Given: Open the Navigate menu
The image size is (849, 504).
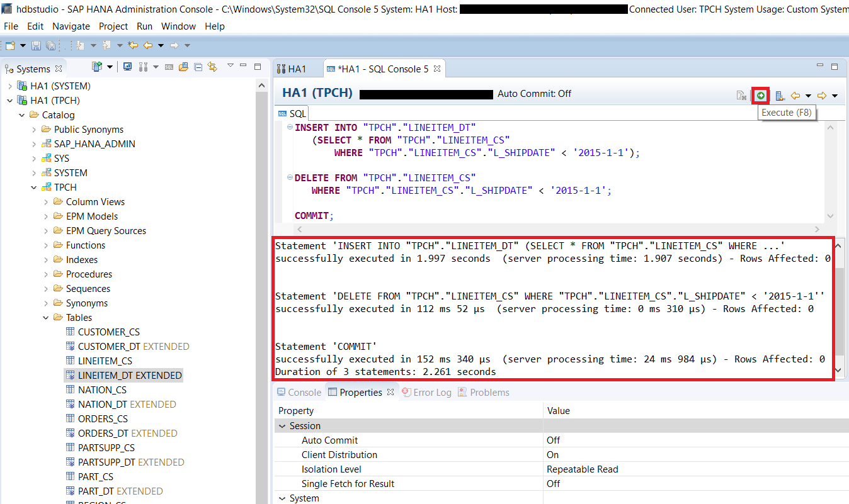Looking at the screenshot, I should [x=71, y=26].
